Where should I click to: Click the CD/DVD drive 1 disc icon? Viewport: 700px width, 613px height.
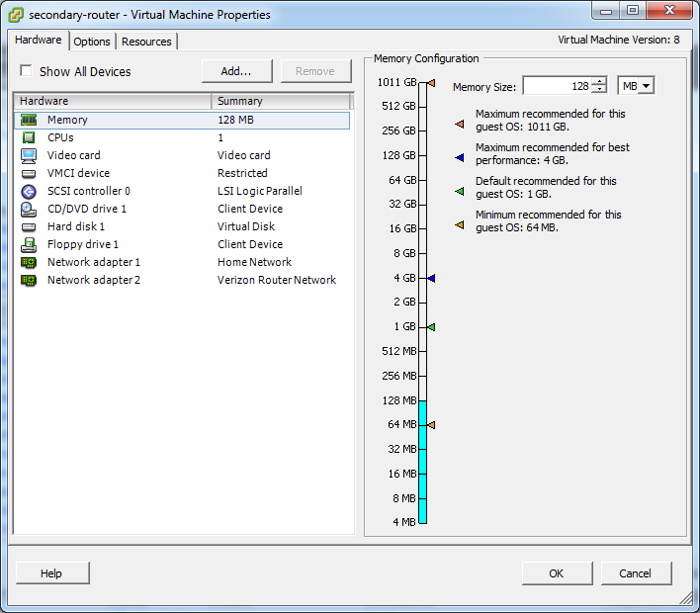pyautogui.click(x=29, y=210)
